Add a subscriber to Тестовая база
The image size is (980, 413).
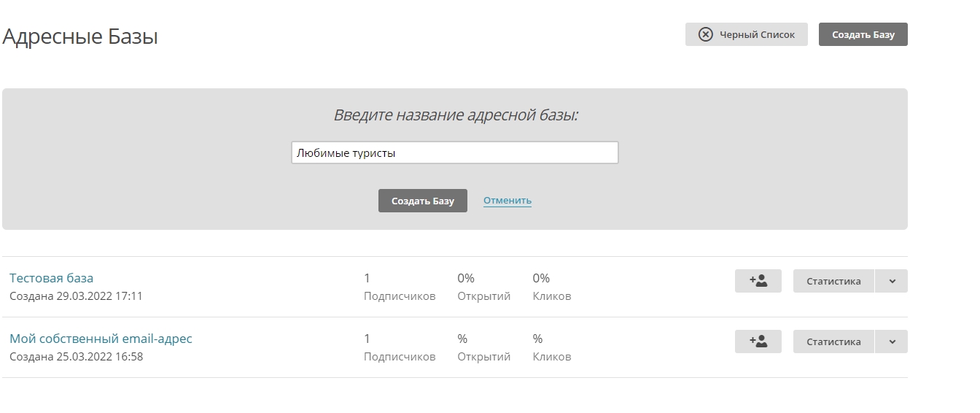pos(758,281)
